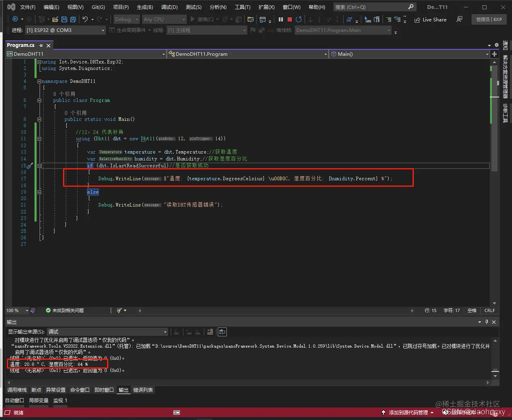Open the editor tab settings gear

pyautogui.click(x=497, y=45)
